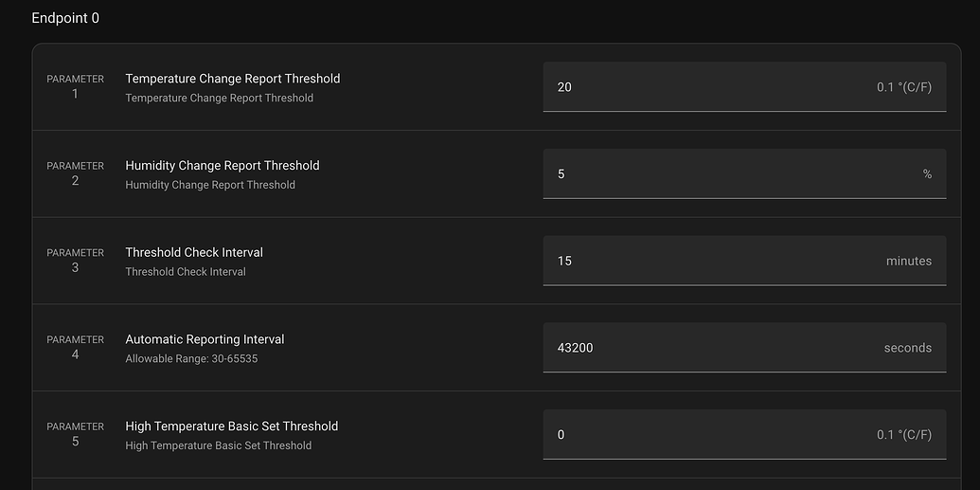Click the Parameter 5 label
This screenshot has height=490, width=980.
[x=76, y=435]
